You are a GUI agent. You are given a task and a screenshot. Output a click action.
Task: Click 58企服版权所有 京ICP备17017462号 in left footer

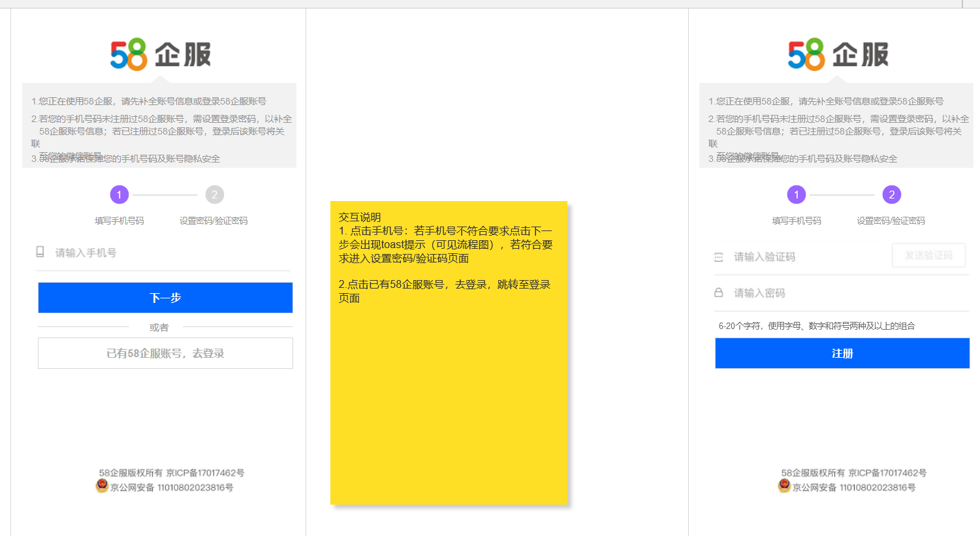pyautogui.click(x=172, y=473)
